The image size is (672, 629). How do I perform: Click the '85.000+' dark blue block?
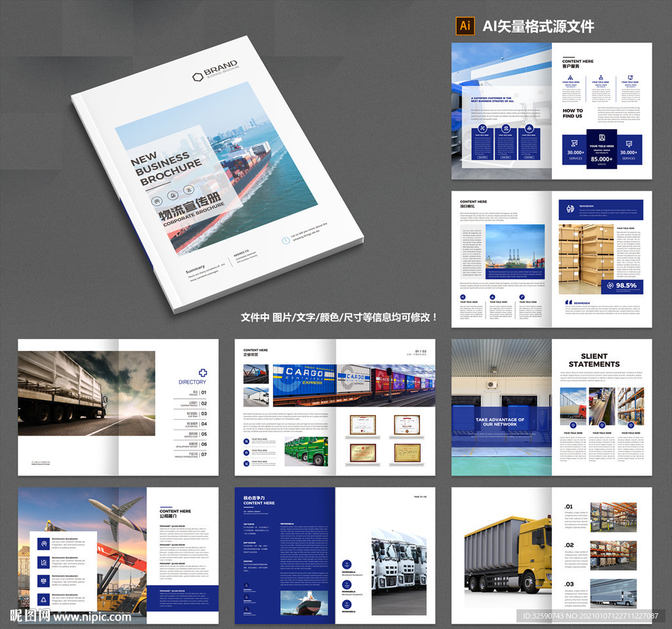(x=602, y=149)
